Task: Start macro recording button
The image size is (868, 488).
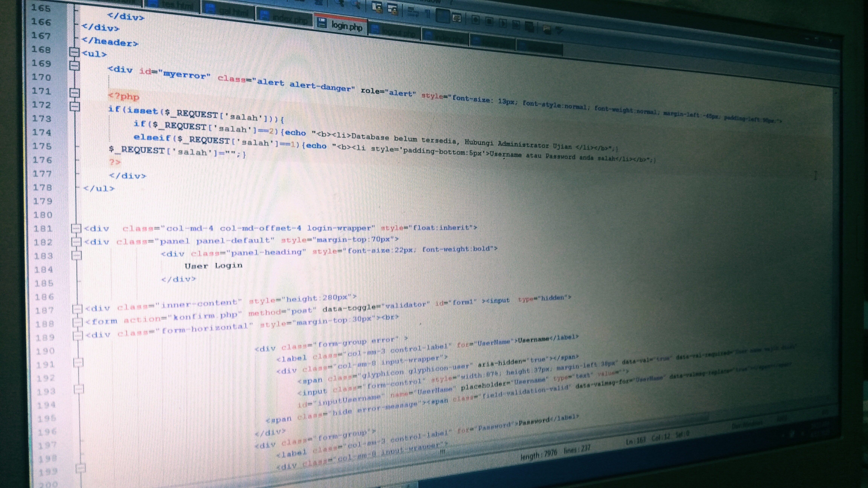Action: pos(475,20)
